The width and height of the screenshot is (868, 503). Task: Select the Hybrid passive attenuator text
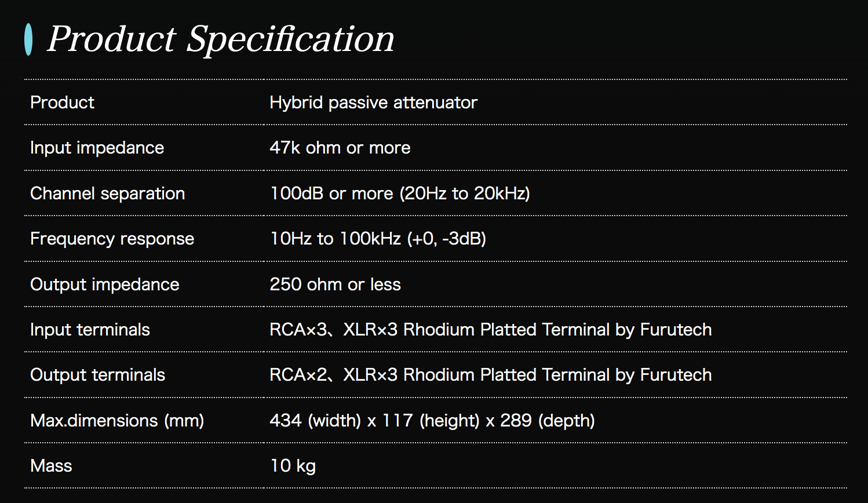pos(373,103)
